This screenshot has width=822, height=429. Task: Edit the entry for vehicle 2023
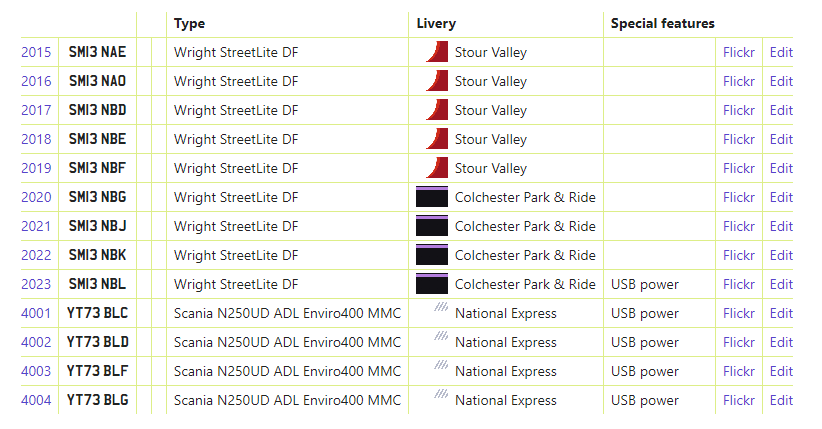click(781, 284)
